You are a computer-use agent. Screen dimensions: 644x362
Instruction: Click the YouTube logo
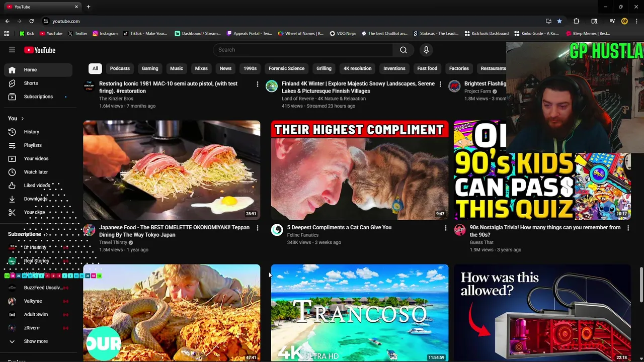click(x=40, y=50)
